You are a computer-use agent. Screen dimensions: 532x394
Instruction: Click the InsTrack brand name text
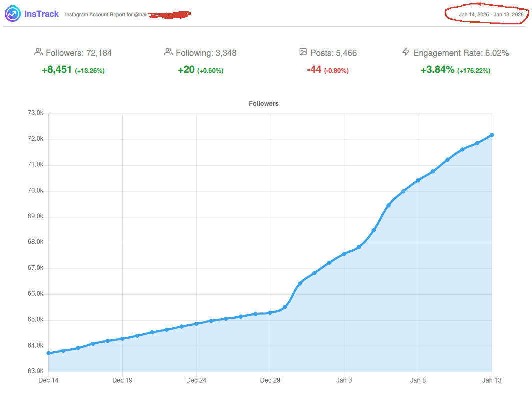(40, 14)
